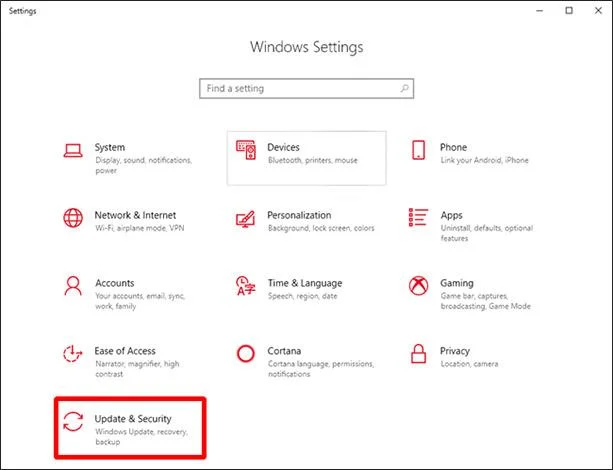Click the Accounts person icon
Viewport: 613px width, 470px height.
pos(73,286)
